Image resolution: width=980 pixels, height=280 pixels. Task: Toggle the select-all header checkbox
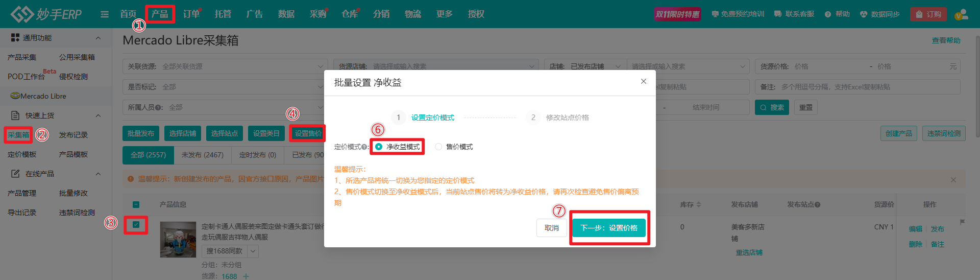136,204
